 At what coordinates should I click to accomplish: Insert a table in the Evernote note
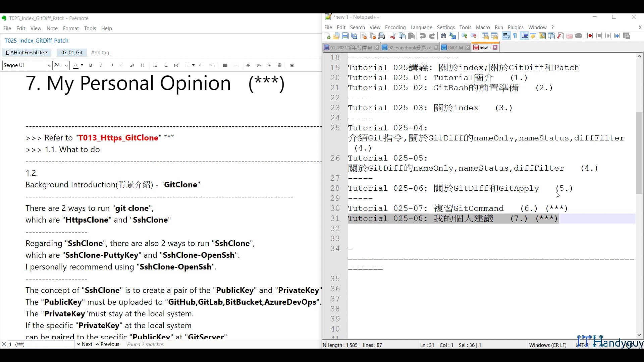tap(225, 65)
